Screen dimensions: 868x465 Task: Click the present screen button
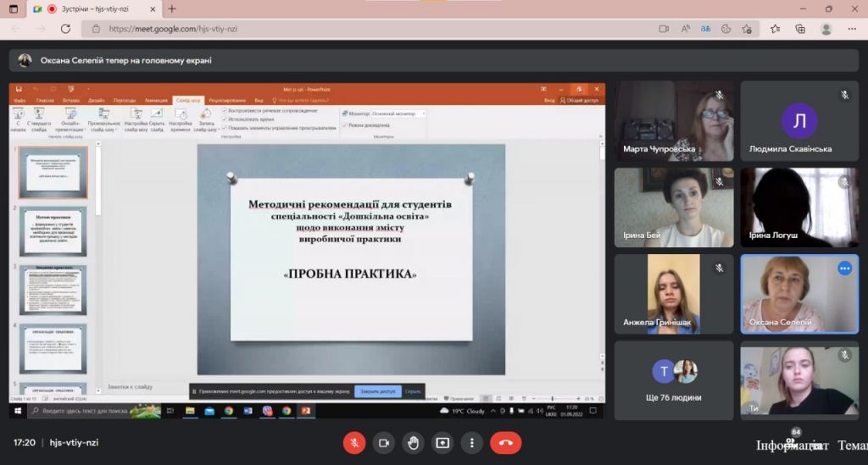[x=442, y=442]
